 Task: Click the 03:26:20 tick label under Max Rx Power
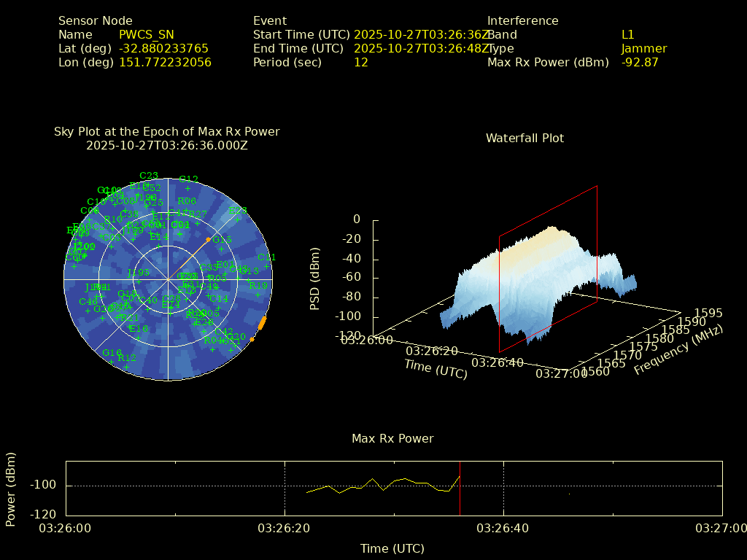pos(285,528)
